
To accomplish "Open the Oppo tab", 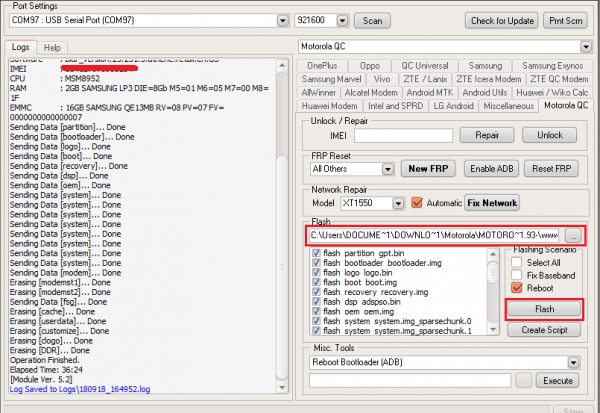I will click(x=370, y=66).
